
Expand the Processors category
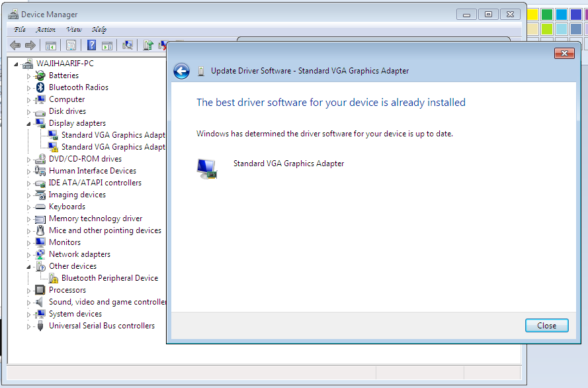pyautogui.click(x=28, y=291)
